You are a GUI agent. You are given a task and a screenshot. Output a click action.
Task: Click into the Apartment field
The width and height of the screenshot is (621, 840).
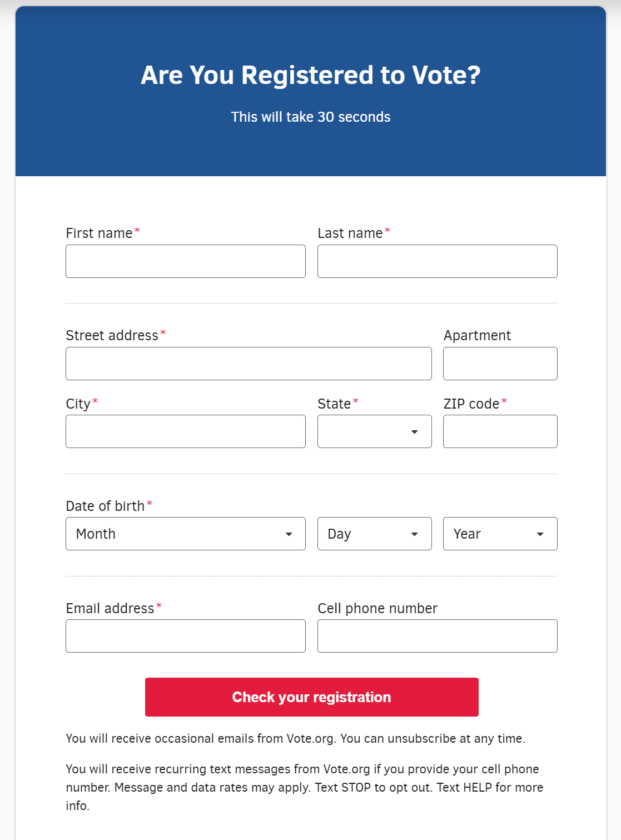[500, 364]
